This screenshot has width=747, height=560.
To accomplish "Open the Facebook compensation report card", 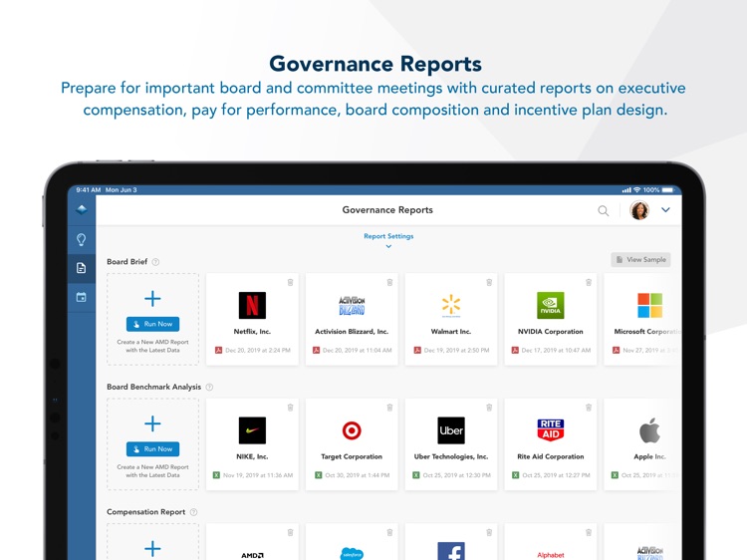I will click(x=451, y=542).
